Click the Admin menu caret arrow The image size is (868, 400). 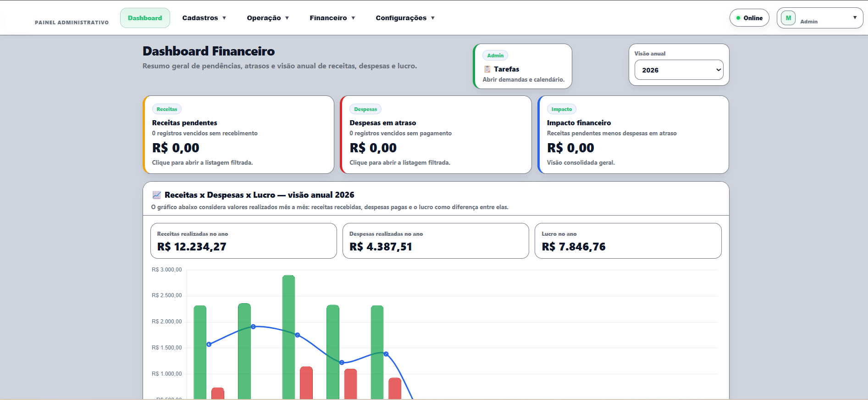(855, 17)
